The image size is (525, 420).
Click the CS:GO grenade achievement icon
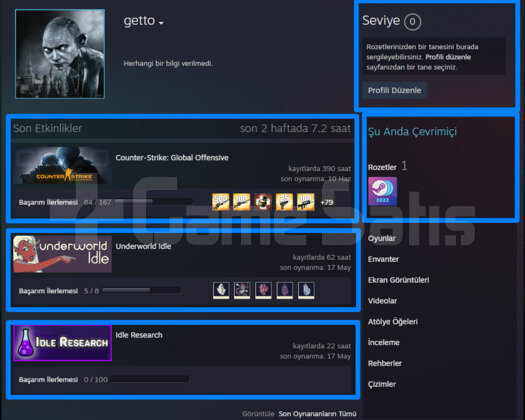click(263, 202)
